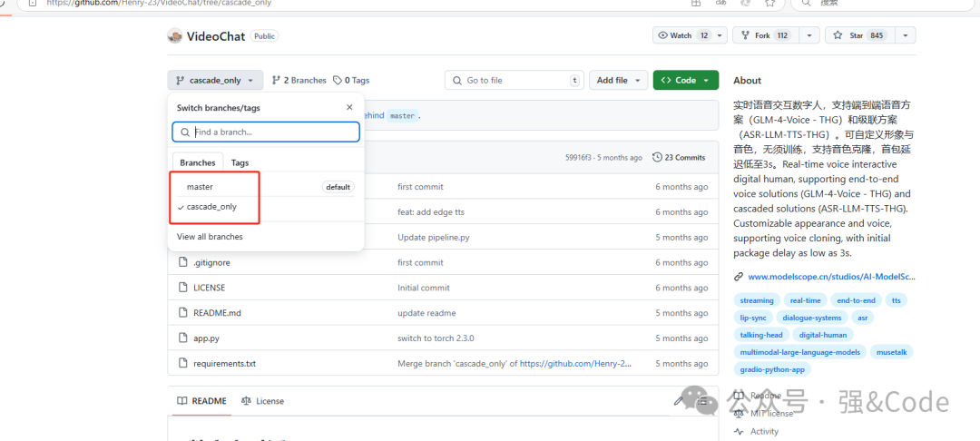Click the streaming topic tag
This screenshot has height=441, width=980.
coord(757,300)
